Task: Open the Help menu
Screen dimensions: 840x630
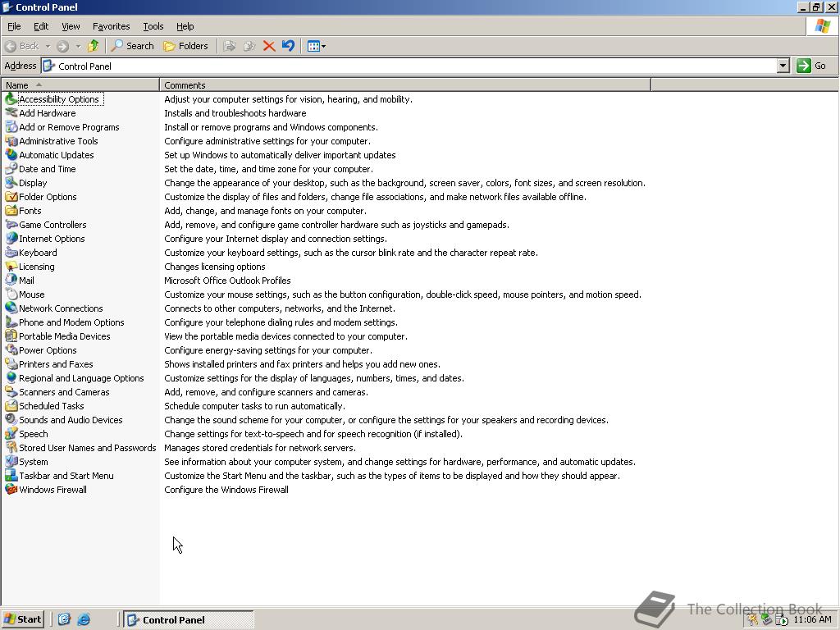Action: [185, 26]
